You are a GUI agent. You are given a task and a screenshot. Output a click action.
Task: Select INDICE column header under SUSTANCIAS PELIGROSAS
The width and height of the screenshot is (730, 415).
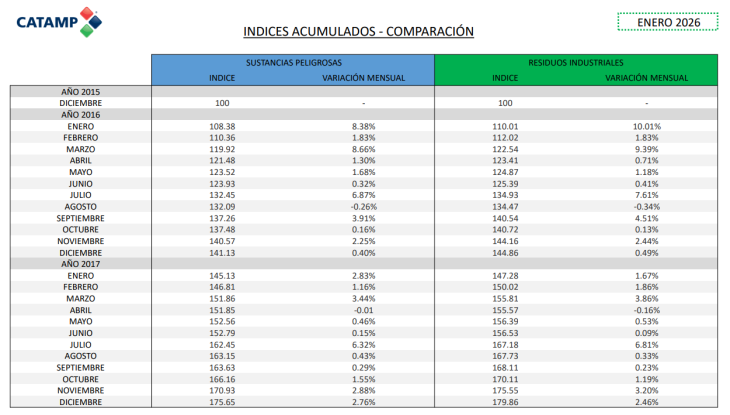point(222,78)
